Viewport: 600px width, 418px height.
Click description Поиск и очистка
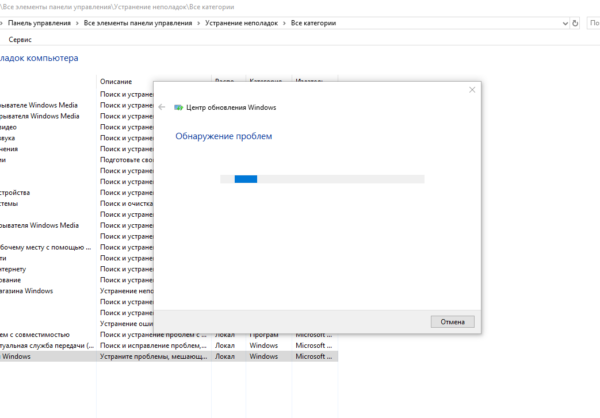click(126, 204)
